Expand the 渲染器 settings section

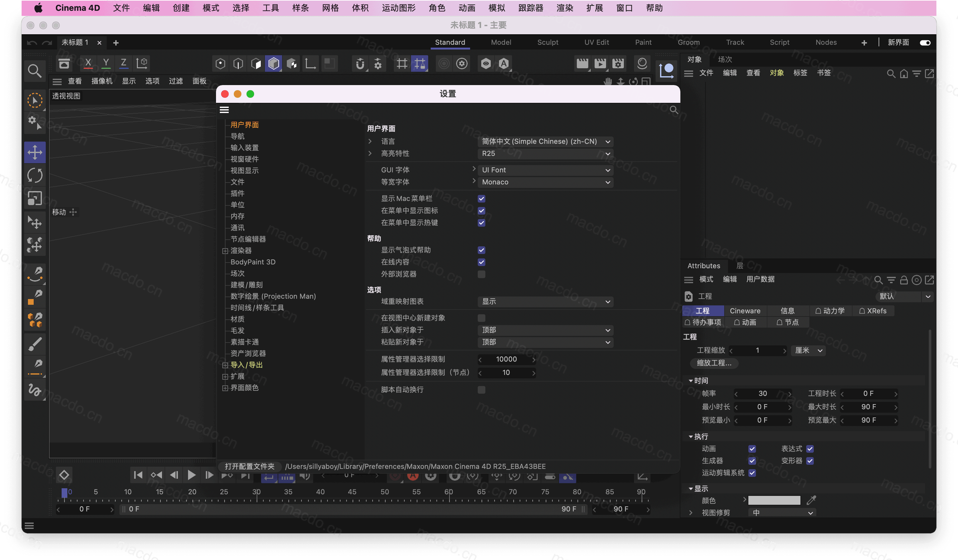coord(225,250)
